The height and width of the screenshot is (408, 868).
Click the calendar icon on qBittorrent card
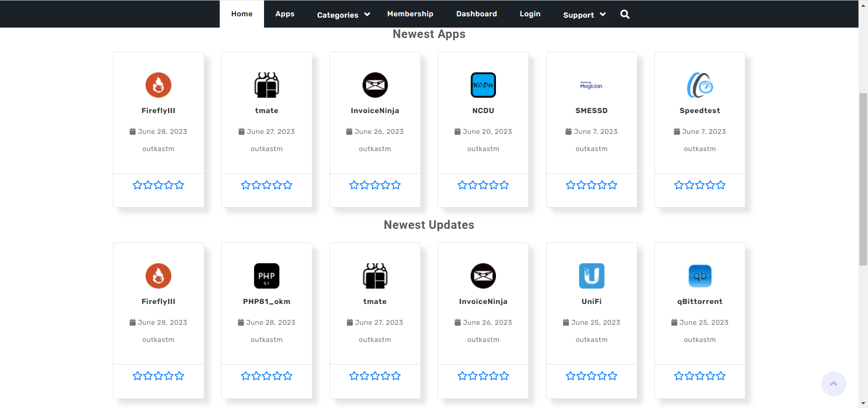(x=674, y=322)
